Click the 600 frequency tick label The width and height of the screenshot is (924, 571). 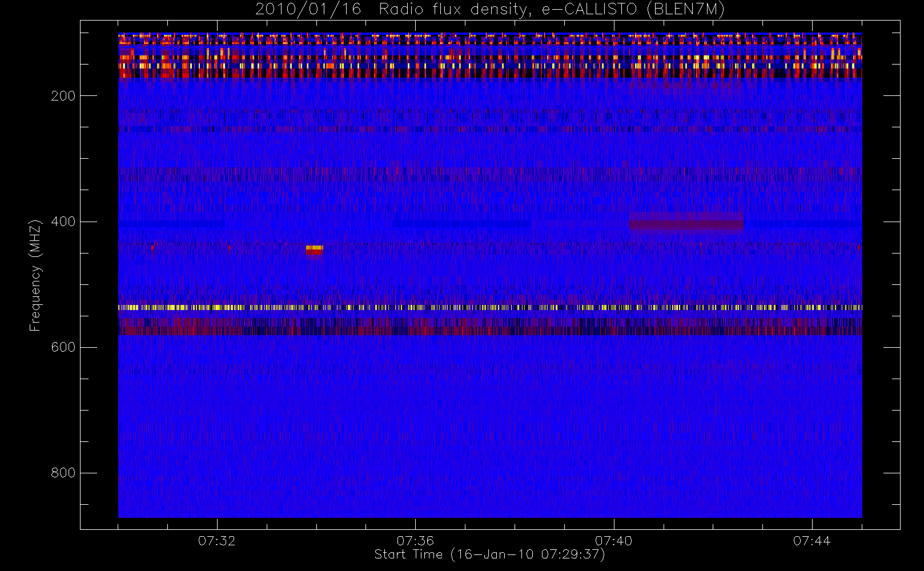[x=63, y=347]
